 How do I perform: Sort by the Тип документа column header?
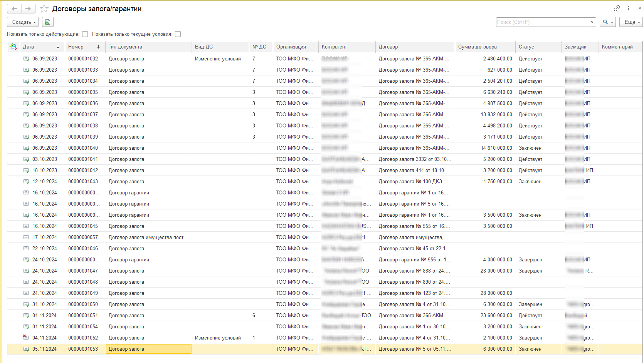tap(148, 47)
